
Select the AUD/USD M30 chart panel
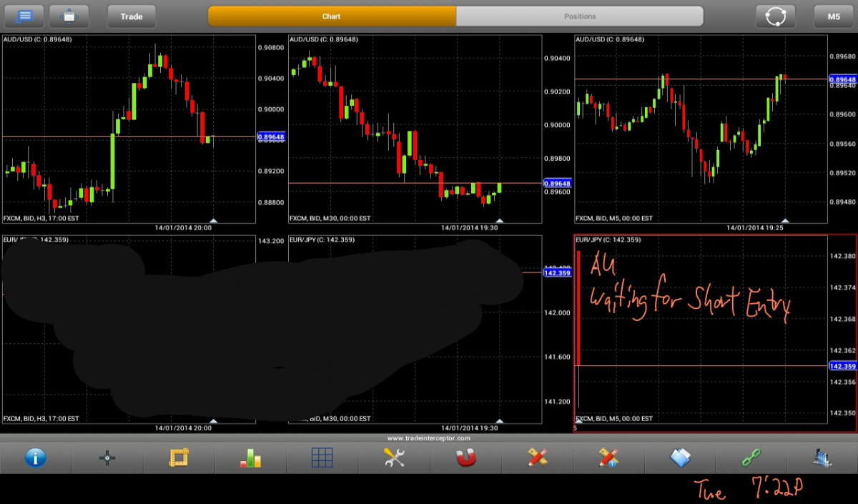(x=415, y=129)
